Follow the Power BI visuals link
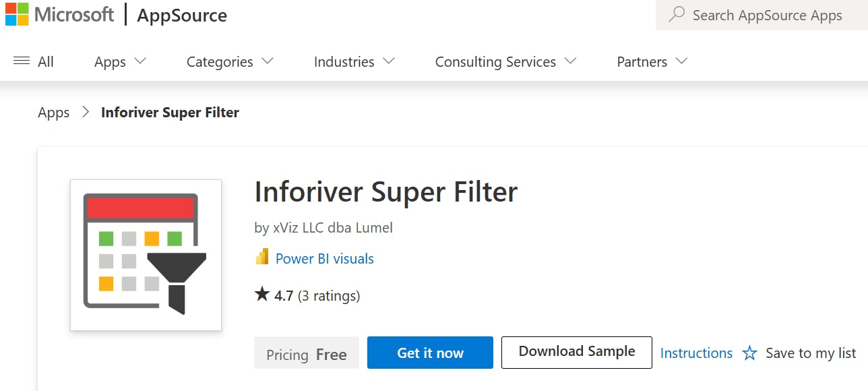 pyautogui.click(x=325, y=258)
